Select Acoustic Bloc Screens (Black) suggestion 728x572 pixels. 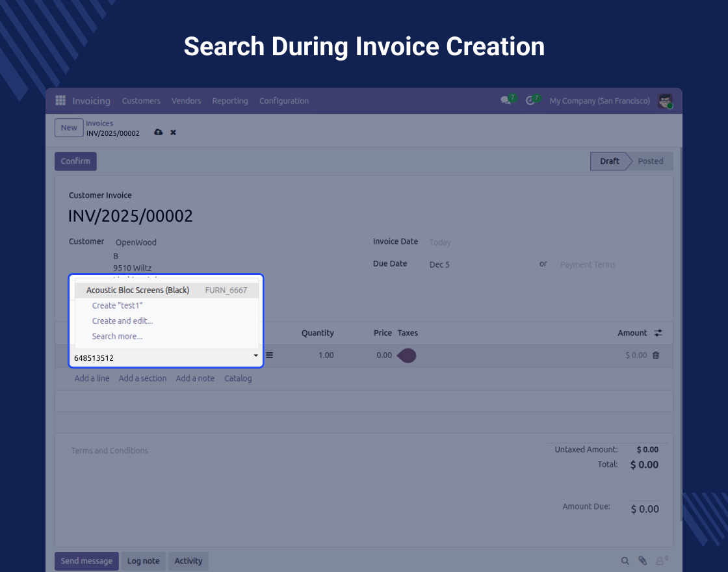[x=138, y=291]
